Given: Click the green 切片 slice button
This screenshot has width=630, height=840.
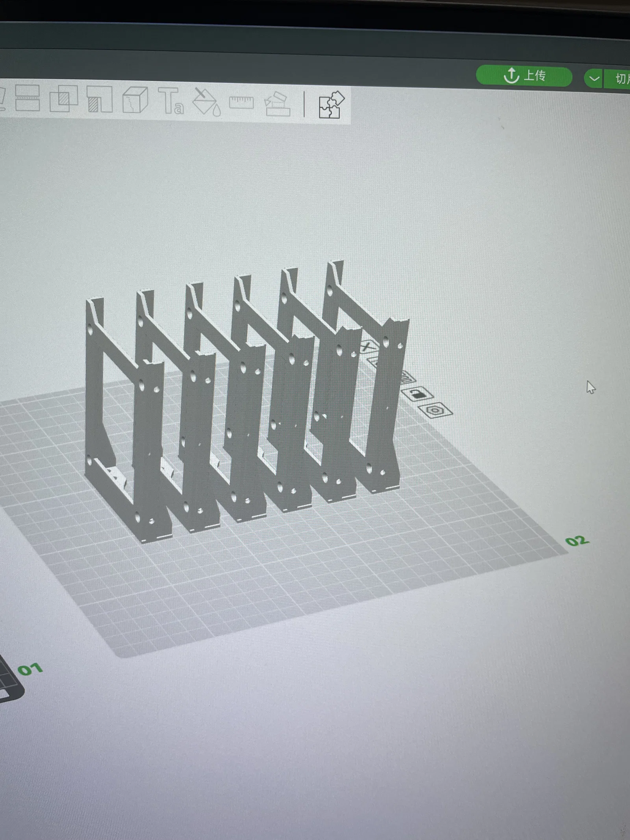Looking at the screenshot, I should pyautogui.click(x=617, y=80).
